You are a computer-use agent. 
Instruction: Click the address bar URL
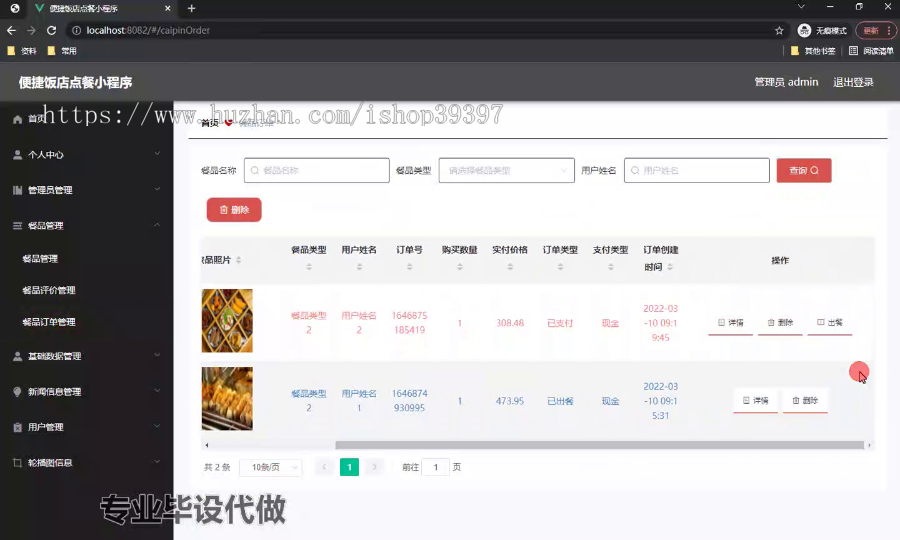pyautogui.click(x=148, y=30)
